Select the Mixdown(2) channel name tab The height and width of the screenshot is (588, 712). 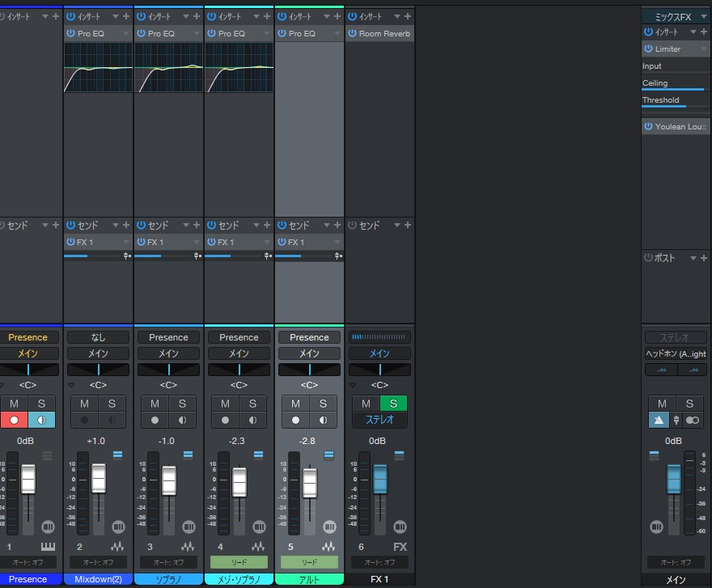[x=97, y=579]
